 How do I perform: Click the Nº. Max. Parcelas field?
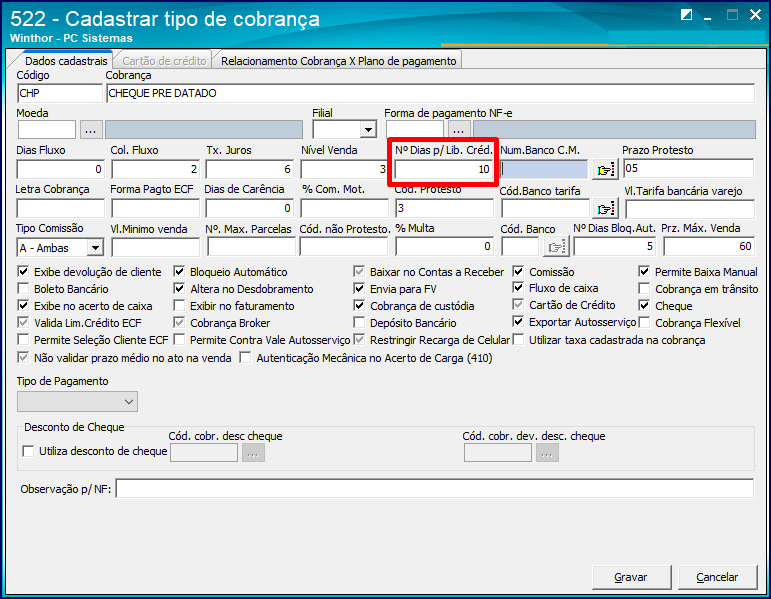pos(251,247)
